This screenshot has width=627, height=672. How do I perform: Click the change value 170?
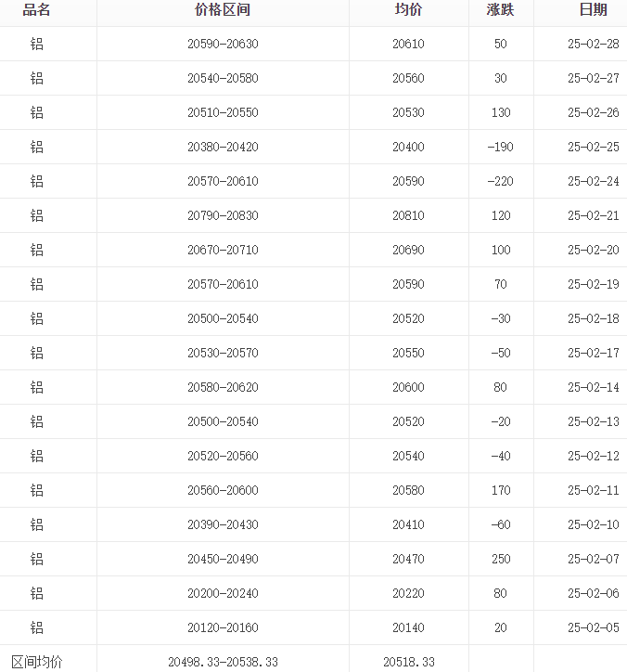coord(500,491)
